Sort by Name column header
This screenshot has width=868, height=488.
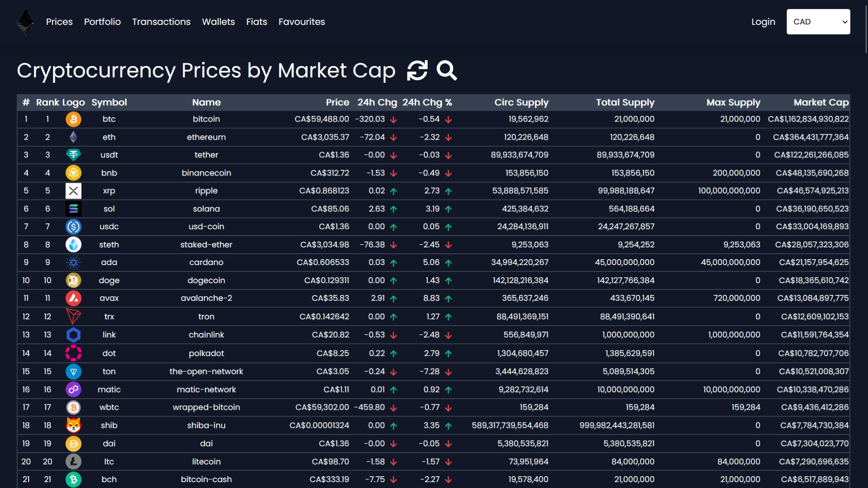[206, 103]
